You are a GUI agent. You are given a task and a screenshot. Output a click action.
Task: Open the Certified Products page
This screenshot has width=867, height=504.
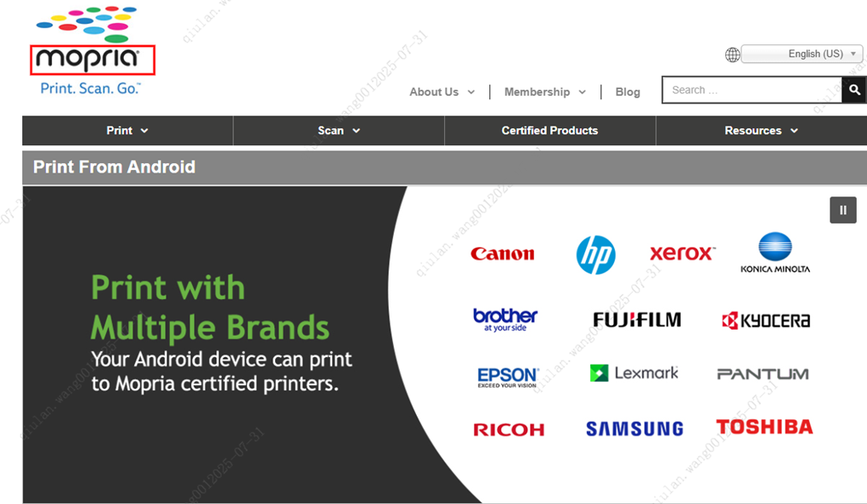tap(549, 131)
